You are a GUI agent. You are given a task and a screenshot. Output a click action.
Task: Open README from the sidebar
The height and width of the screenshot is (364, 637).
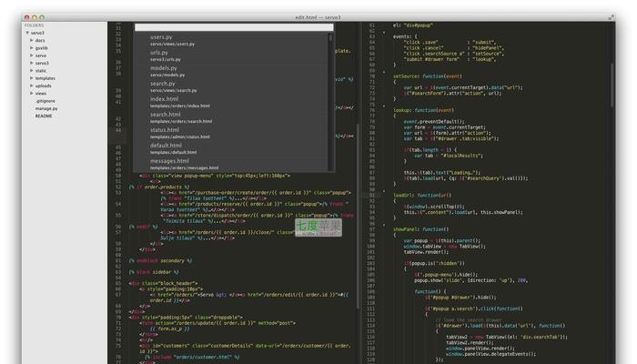point(44,116)
